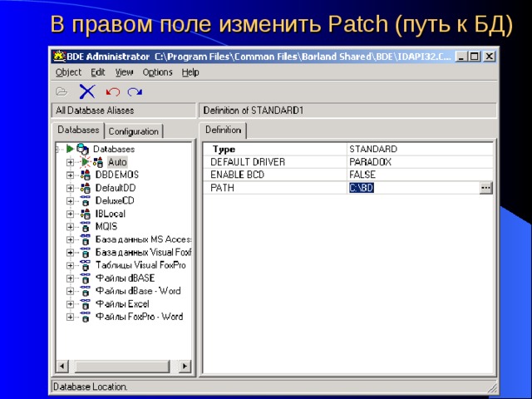Select the IBLocal alias label
This screenshot has height=399, width=532.
coord(111,214)
